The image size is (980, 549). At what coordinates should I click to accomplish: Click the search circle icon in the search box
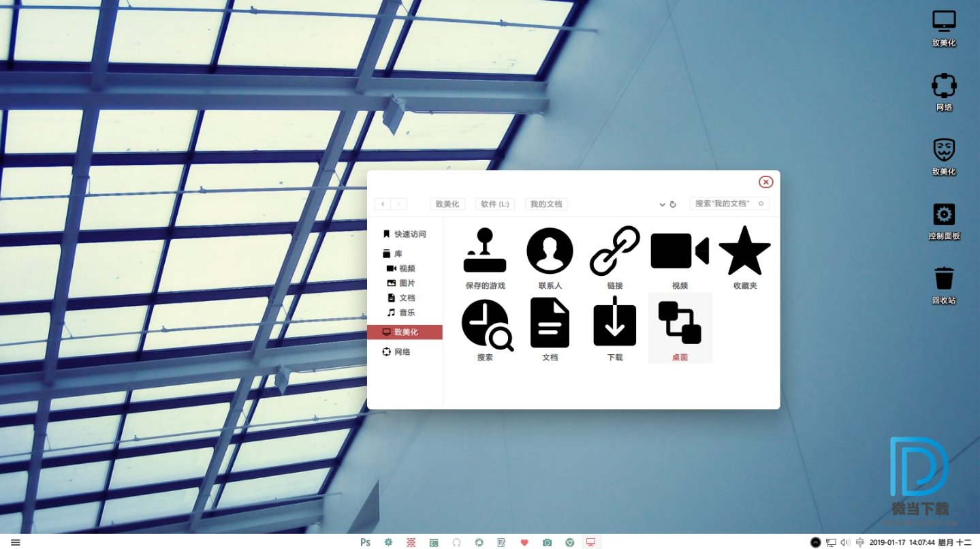coord(761,204)
